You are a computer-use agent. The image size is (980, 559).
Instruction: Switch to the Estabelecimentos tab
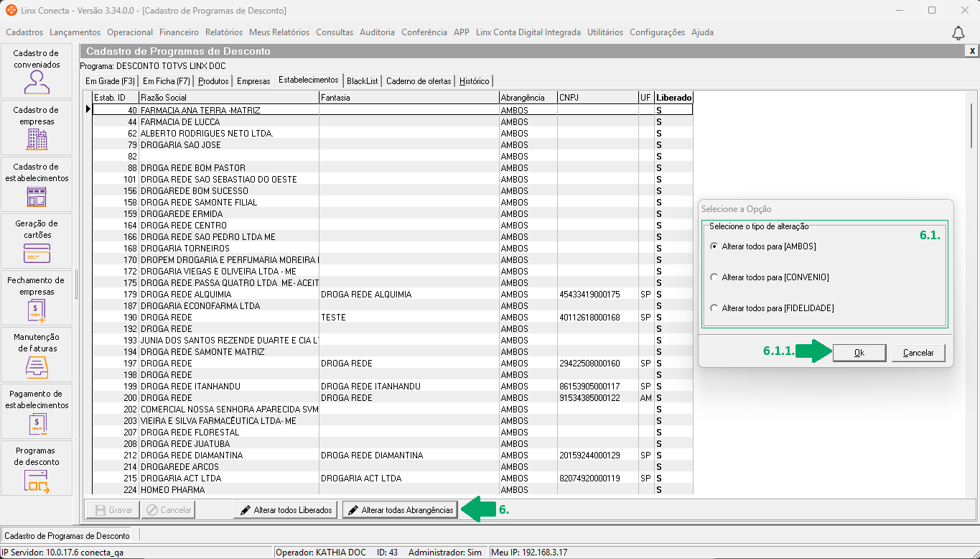(x=309, y=80)
